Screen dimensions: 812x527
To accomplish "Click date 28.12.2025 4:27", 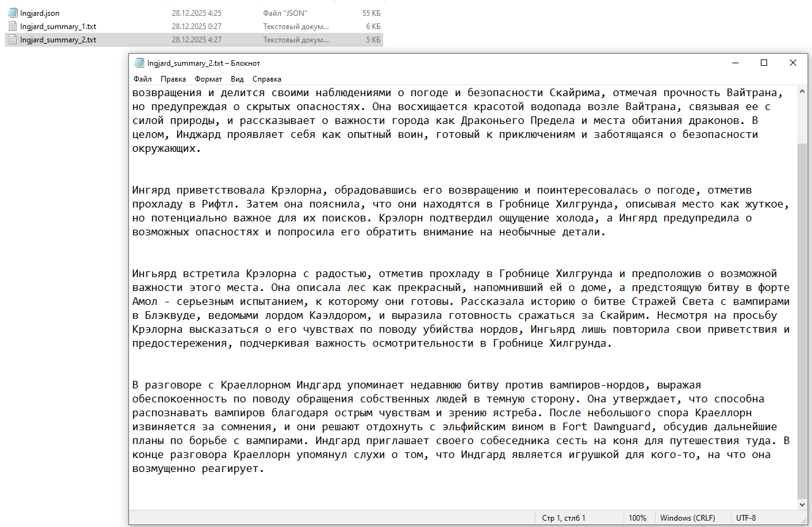I will tap(196, 39).
